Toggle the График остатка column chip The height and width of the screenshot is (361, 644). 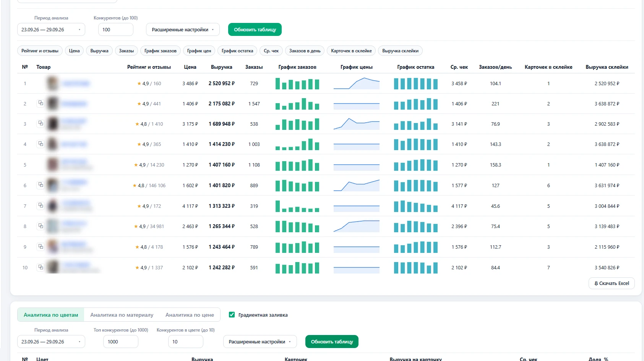pos(237,51)
